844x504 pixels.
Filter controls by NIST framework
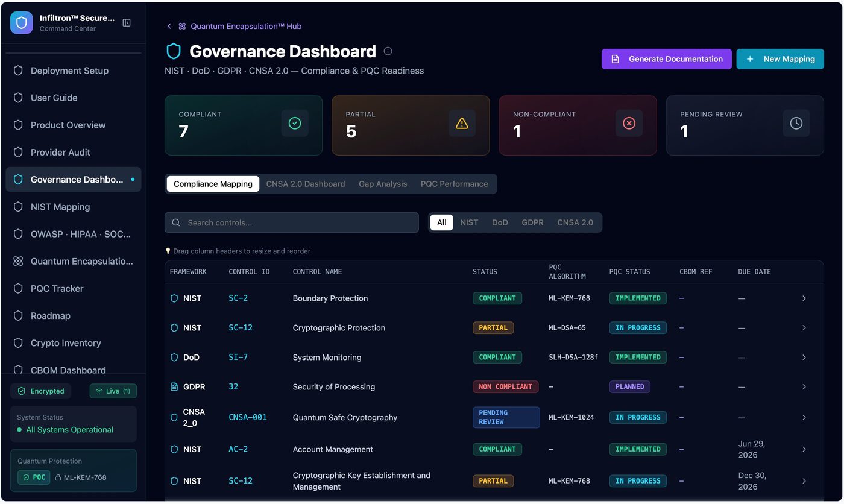469,222
